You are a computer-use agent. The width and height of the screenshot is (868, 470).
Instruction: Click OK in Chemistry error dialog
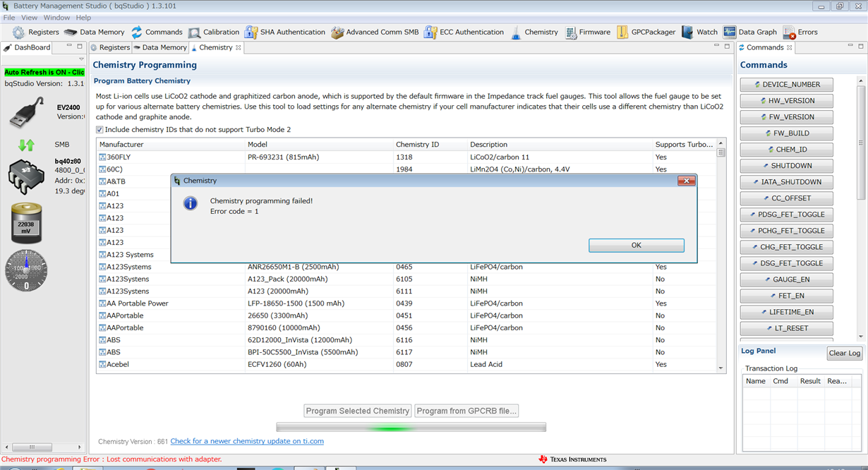click(x=637, y=245)
